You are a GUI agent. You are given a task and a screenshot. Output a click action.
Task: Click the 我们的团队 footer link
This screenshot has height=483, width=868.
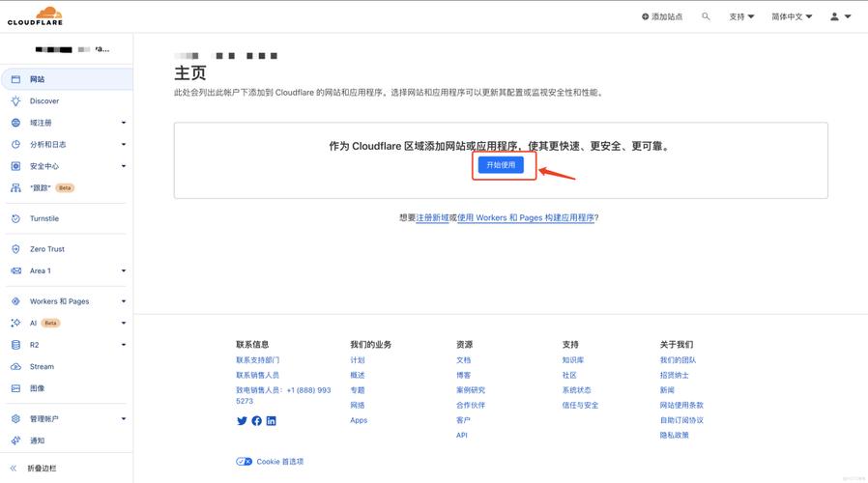coord(678,359)
